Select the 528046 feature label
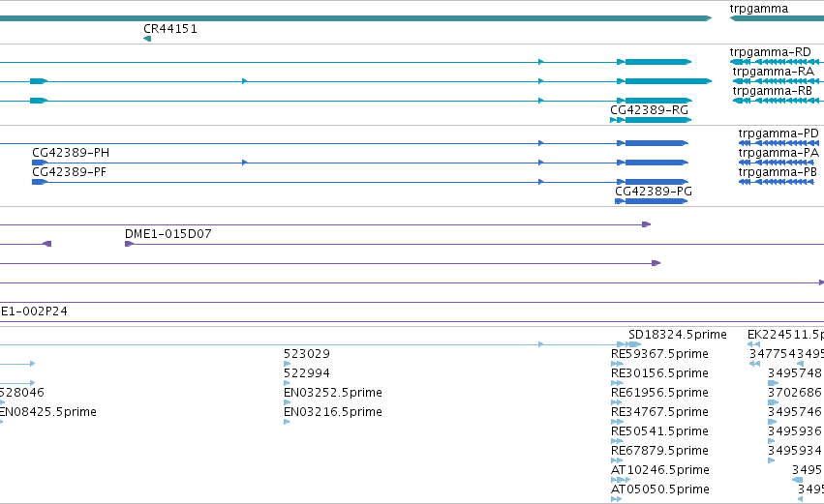Image resolution: width=824 pixels, height=504 pixels. pos(22,393)
